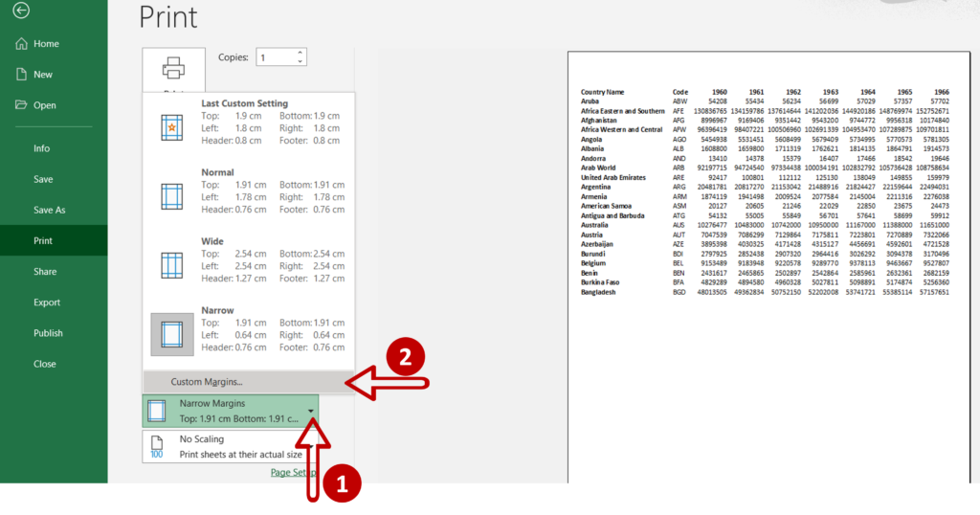Viewport: 980px width, 515px height.
Task: Choose Save As in the sidebar
Action: (50, 210)
